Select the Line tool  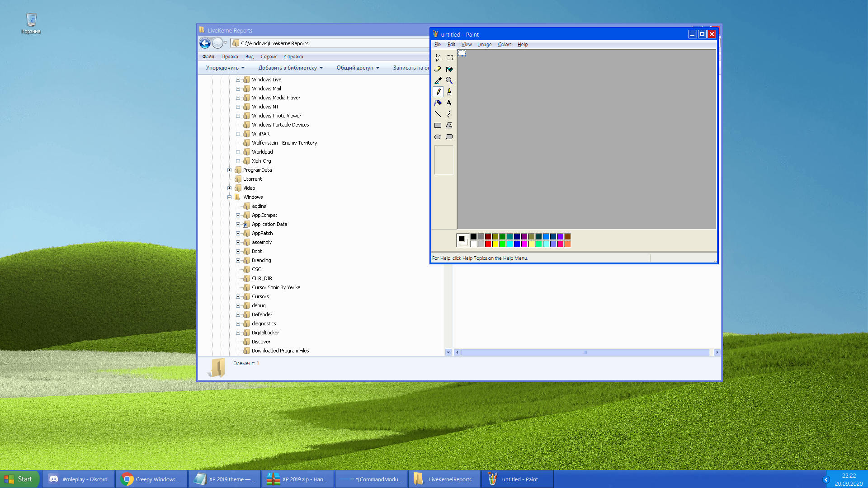point(438,114)
